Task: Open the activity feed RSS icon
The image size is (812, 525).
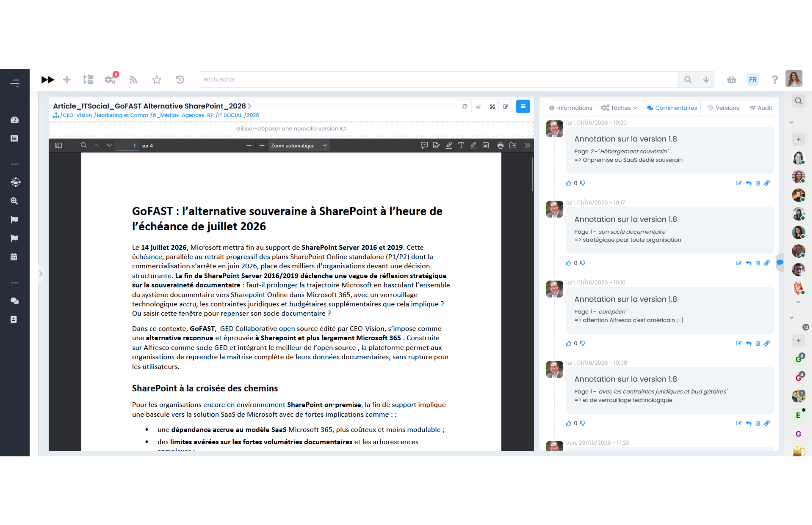Action: [x=133, y=79]
